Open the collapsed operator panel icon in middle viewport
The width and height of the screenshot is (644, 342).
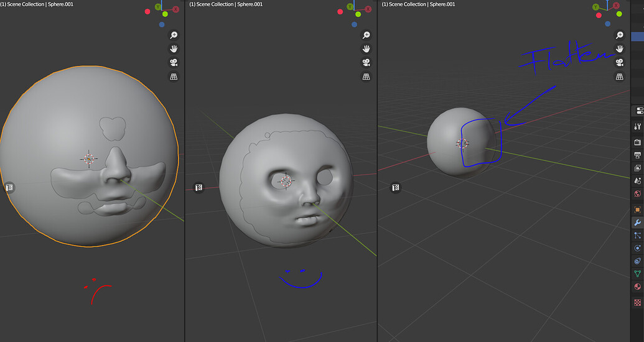click(198, 188)
